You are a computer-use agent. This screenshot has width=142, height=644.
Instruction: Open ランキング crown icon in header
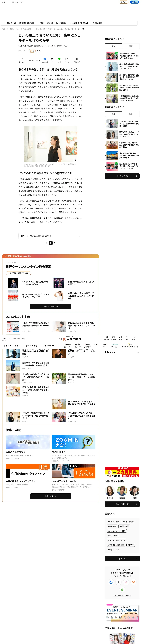113,337
